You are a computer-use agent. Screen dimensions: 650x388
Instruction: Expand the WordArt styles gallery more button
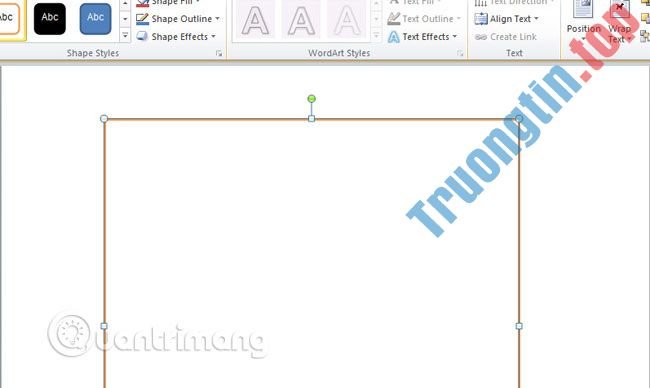[376, 36]
